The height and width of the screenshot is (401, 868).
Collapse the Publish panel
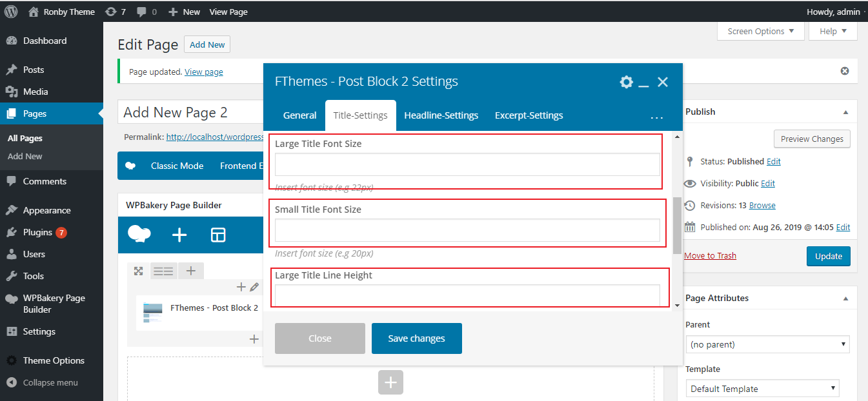coord(845,112)
